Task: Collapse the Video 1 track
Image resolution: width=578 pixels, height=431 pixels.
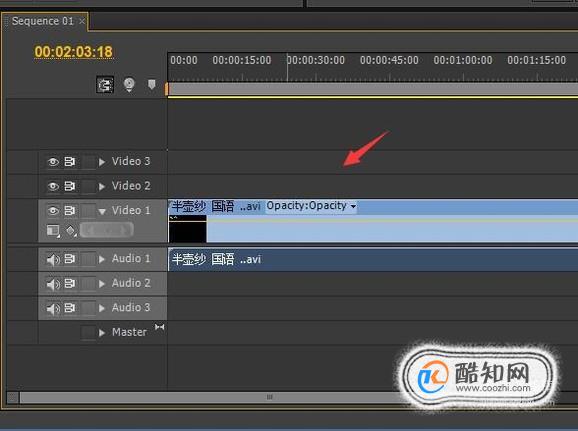Action: pos(102,211)
